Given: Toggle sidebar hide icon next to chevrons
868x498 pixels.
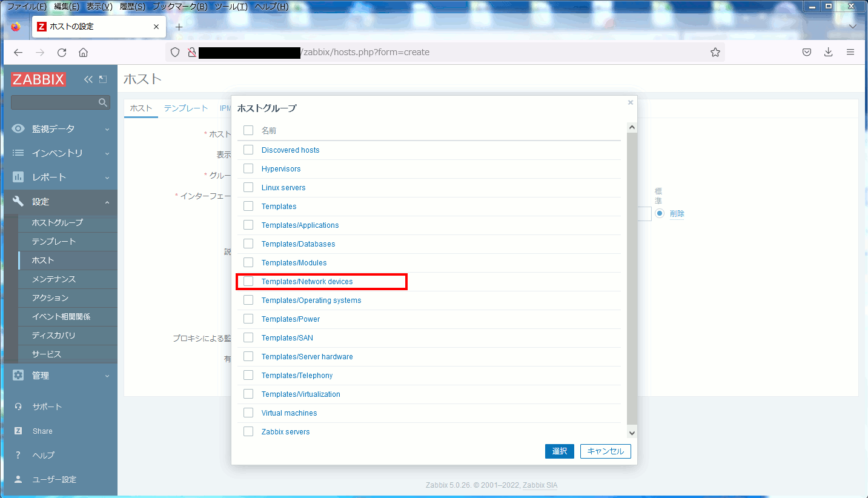Looking at the screenshot, I should [103, 79].
